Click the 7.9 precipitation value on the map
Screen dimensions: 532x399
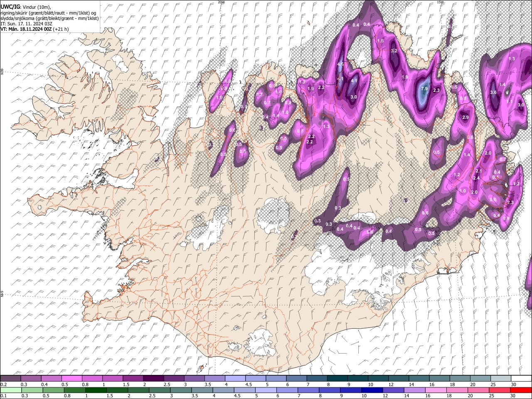[x=424, y=89]
